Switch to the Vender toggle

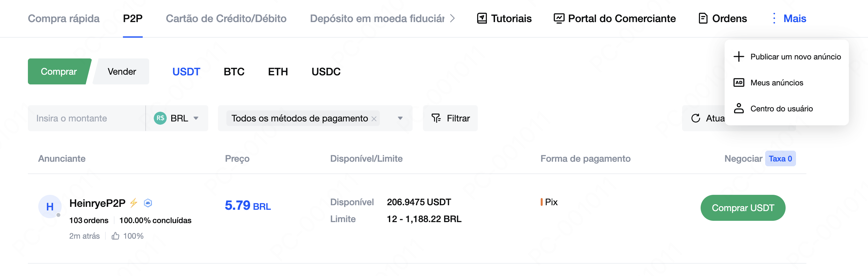[121, 71]
